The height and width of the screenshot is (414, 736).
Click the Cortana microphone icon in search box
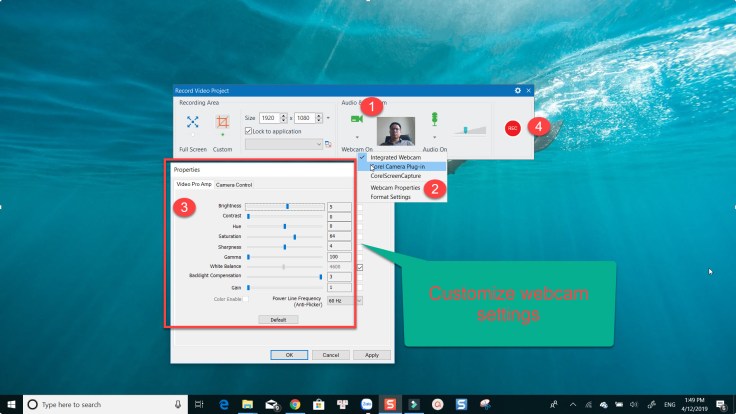point(178,404)
